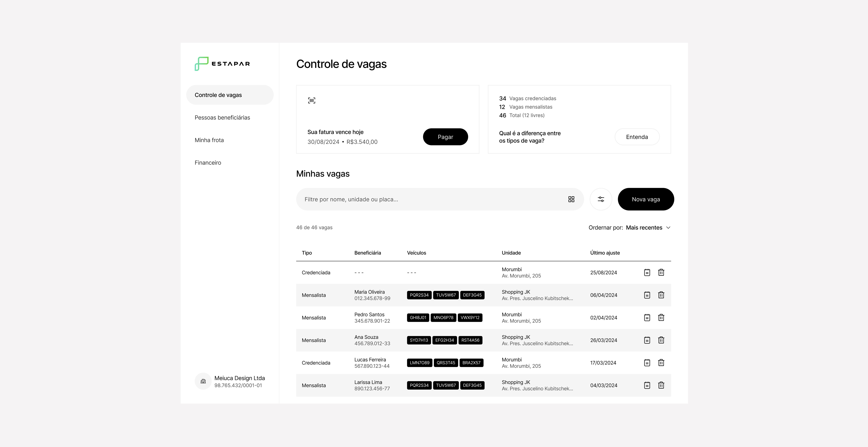The width and height of the screenshot is (868, 447).
Task: Select plate BRA2X57 for Lucas Ferreira
Action: pos(471,363)
